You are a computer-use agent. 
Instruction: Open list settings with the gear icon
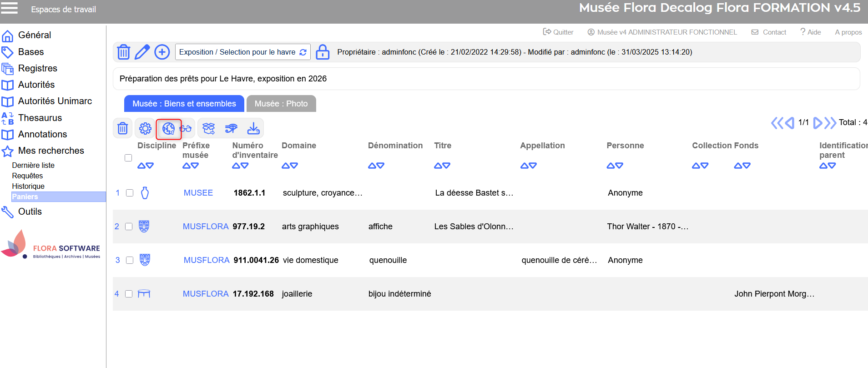click(145, 129)
